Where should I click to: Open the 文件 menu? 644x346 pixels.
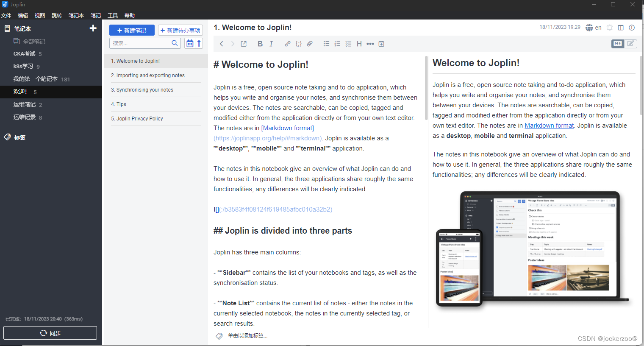click(x=6, y=16)
